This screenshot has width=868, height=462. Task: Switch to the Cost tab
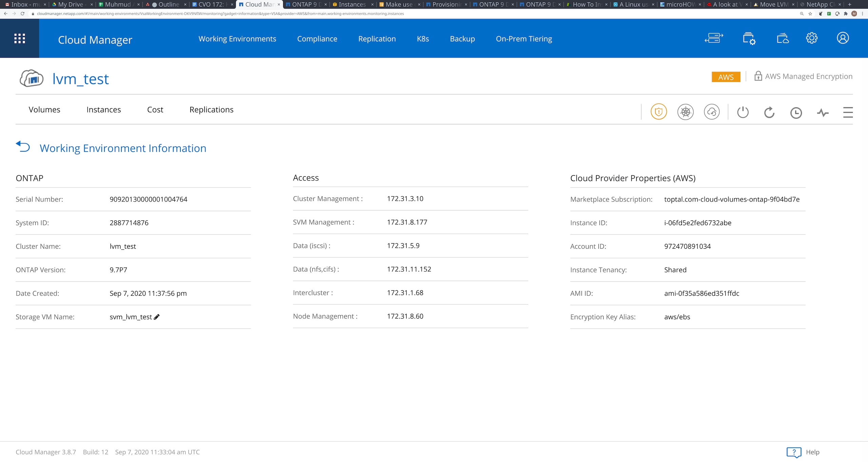(155, 110)
